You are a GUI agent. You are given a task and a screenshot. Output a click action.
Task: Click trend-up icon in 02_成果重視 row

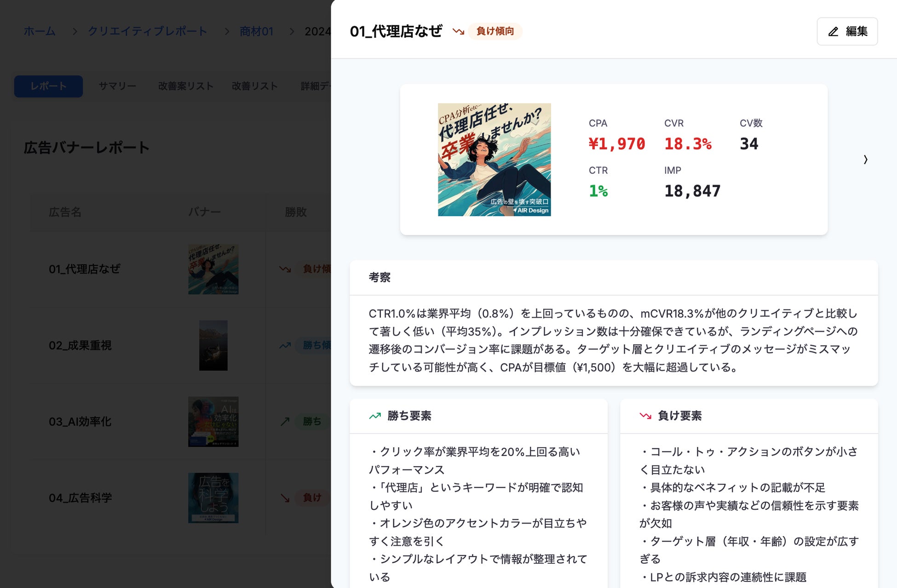pos(285,345)
